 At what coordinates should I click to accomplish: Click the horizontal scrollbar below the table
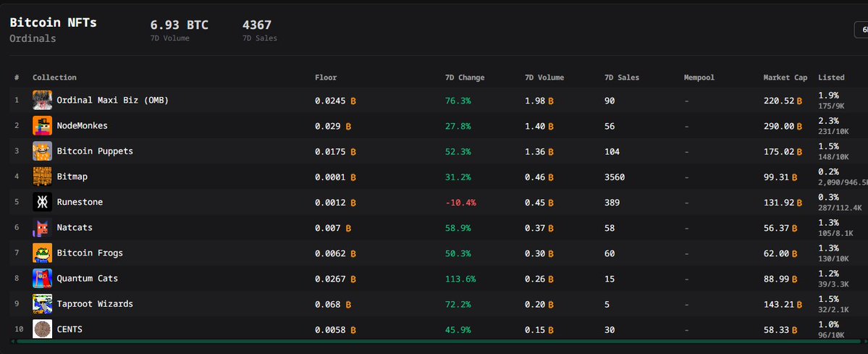(439, 341)
